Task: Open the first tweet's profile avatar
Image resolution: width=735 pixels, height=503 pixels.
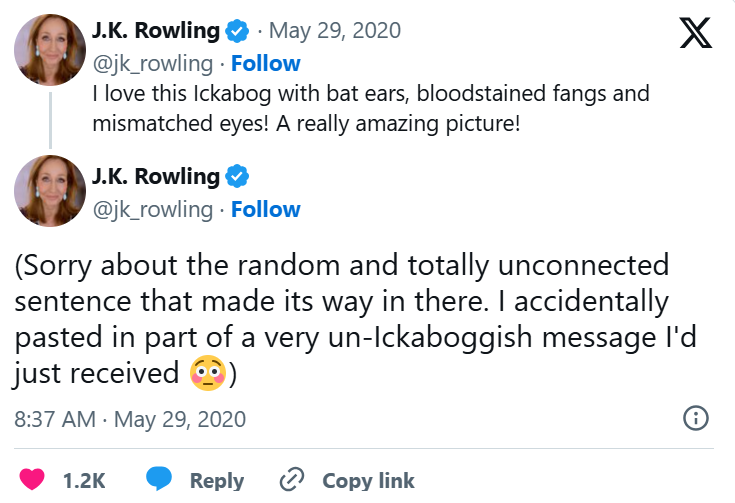Action: [50, 48]
